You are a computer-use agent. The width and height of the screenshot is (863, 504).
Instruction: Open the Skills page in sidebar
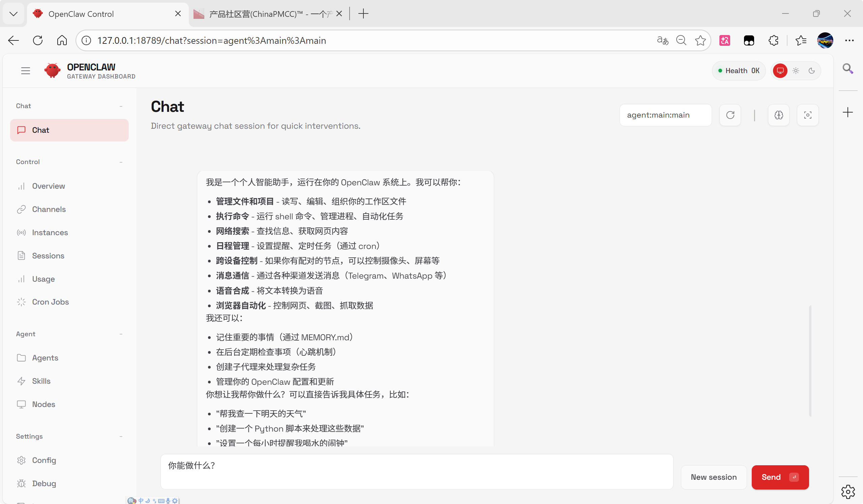tap(41, 381)
